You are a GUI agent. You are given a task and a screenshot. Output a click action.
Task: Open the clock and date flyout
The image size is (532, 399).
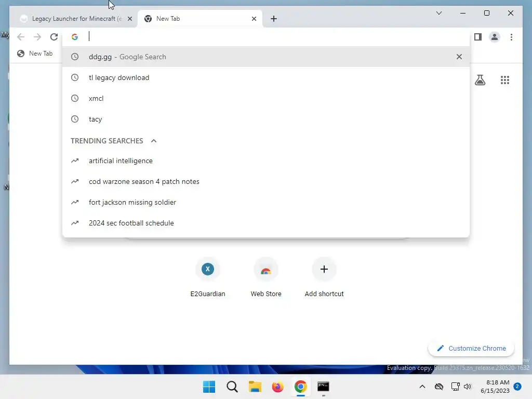tap(495, 387)
